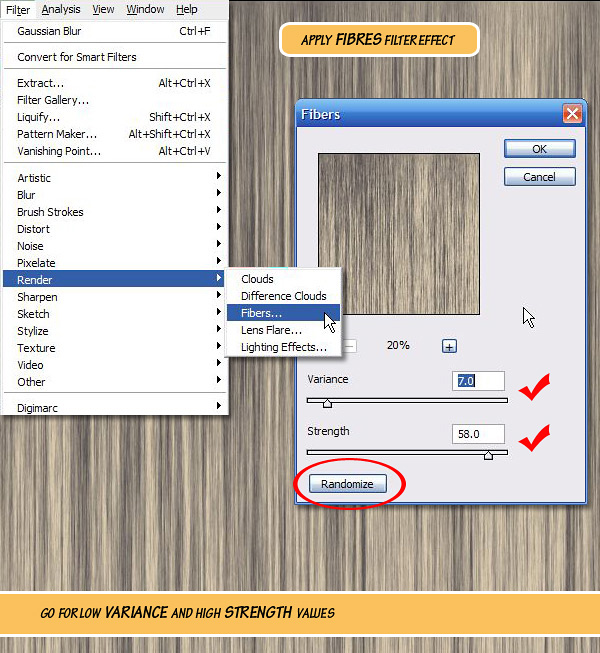The image size is (600, 653).
Task: Expand the Stylize submenu
Action: (x=115, y=331)
